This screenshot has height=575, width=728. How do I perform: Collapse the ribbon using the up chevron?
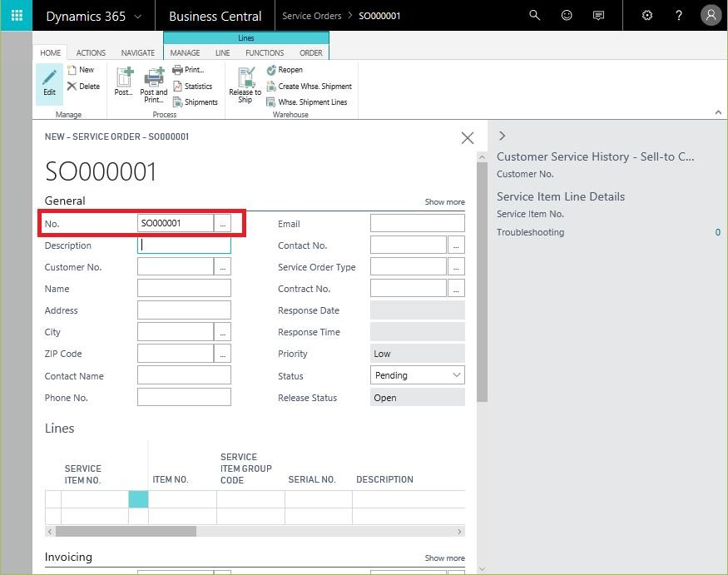pos(718,112)
